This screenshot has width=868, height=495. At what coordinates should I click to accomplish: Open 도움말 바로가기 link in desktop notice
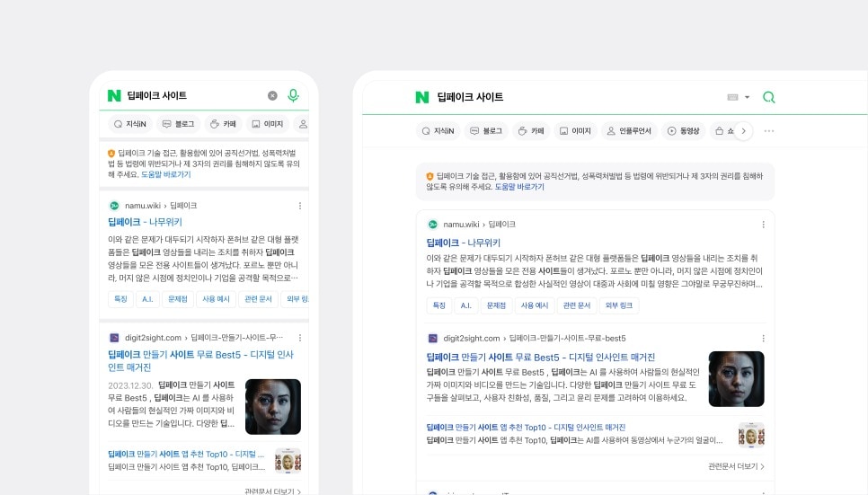(x=519, y=187)
